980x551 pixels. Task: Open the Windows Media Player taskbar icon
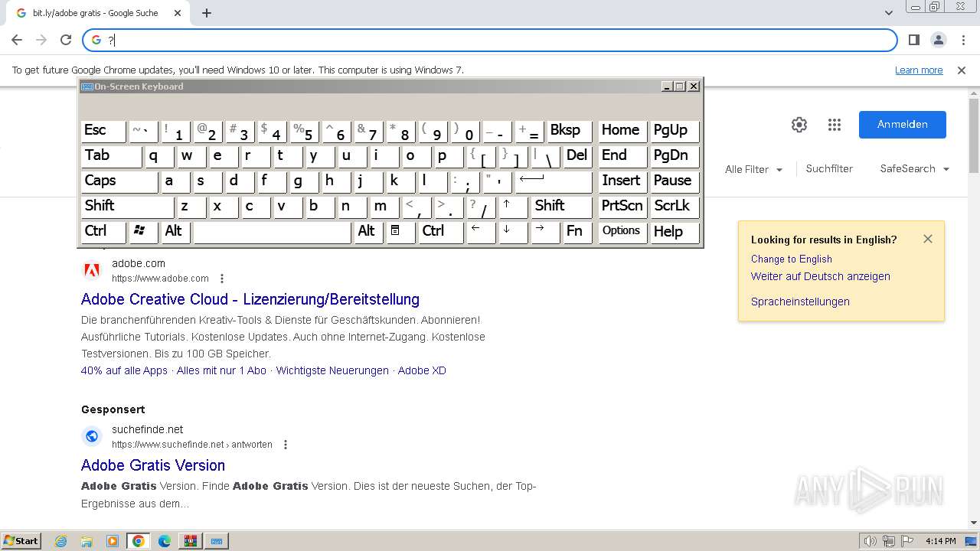[x=113, y=541]
